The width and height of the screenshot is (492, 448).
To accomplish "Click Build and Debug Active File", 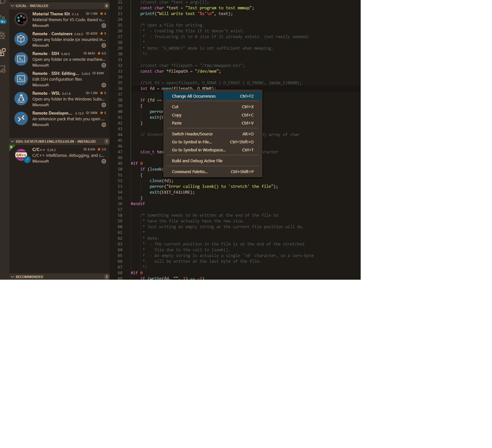I will tap(197, 161).
